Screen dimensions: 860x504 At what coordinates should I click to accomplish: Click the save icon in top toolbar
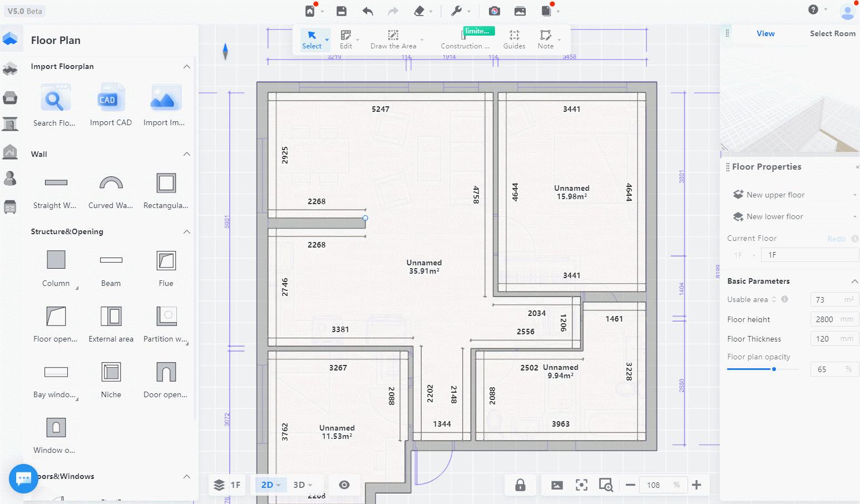pyautogui.click(x=342, y=11)
